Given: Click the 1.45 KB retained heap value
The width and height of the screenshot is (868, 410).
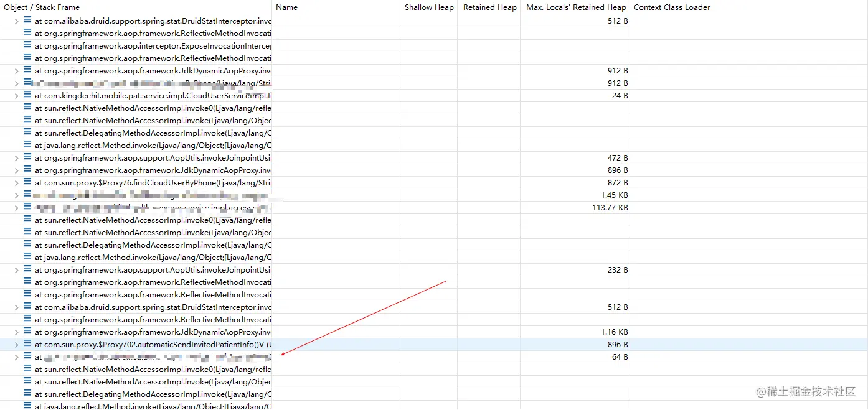Looking at the screenshot, I should coord(615,195).
